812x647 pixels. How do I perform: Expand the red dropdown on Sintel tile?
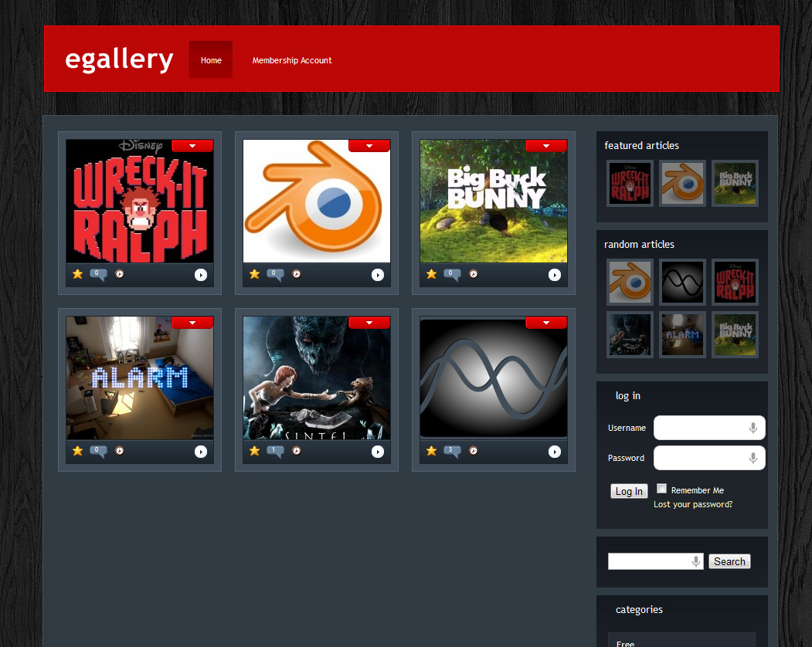pyautogui.click(x=369, y=323)
